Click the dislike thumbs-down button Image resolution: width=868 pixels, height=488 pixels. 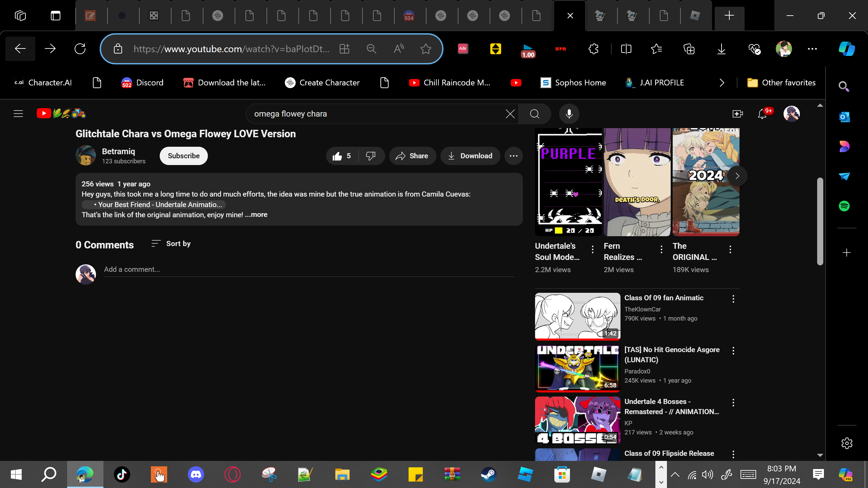tap(371, 156)
